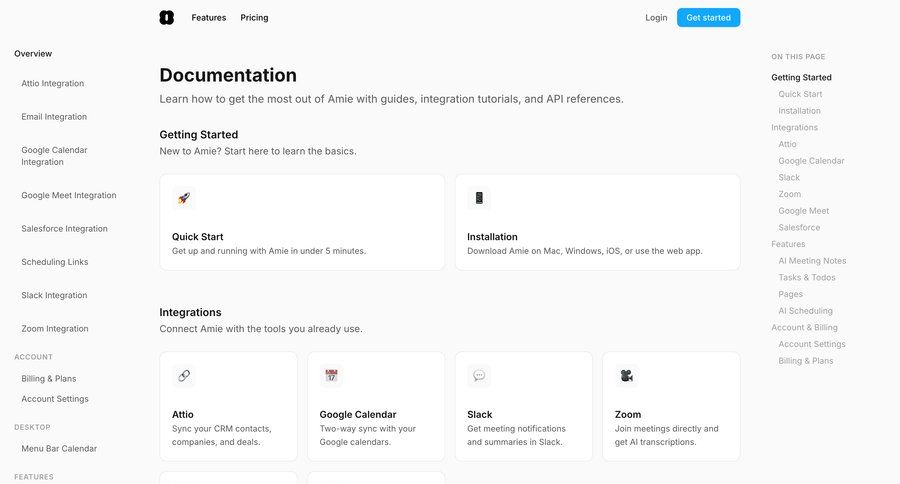Open Attio Integration in the sidebar
This screenshot has height=484, width=900.
(x=53, y=83)
